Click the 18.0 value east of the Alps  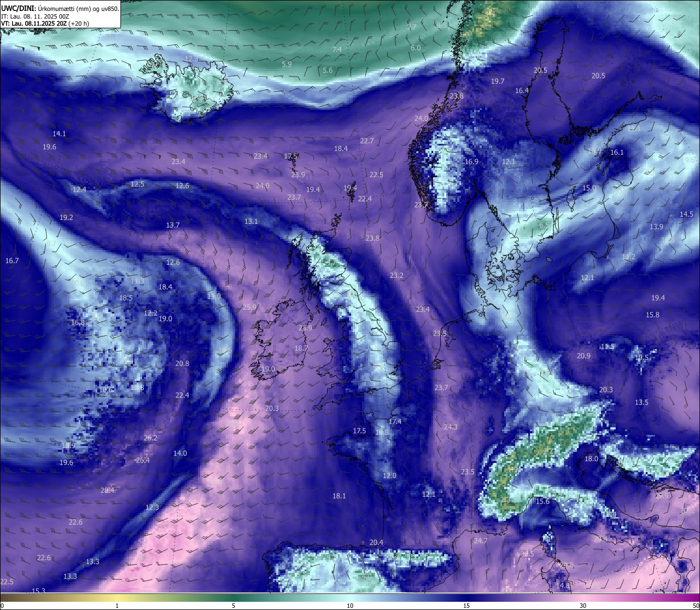click(x=591, y=458)
